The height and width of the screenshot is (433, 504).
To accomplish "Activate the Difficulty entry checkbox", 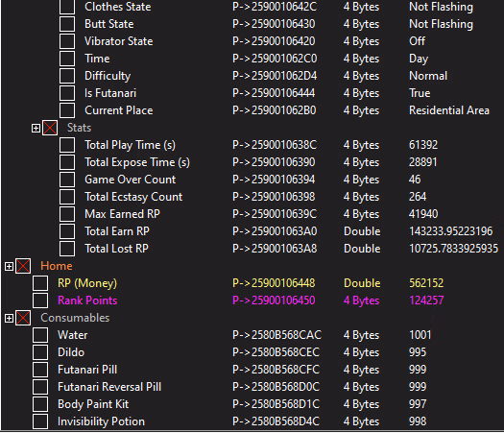I will click(x=67, y=76).
